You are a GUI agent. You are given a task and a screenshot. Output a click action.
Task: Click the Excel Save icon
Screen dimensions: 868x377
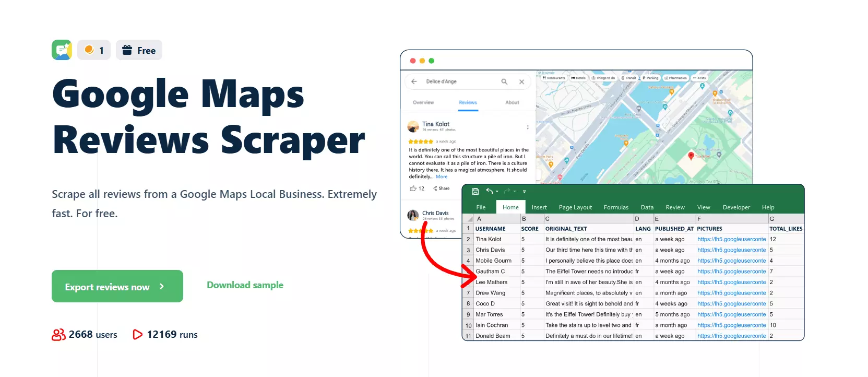click(x=475, y=192)
